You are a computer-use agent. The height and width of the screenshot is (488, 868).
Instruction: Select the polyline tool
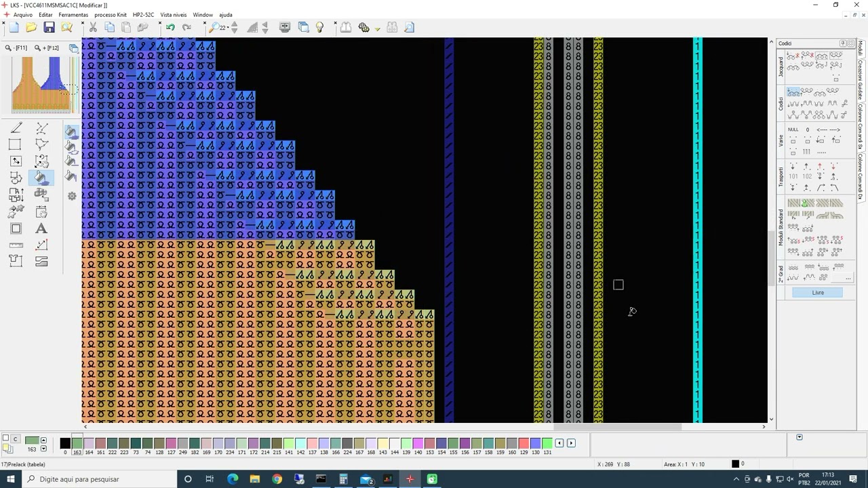tap(41, 128)
